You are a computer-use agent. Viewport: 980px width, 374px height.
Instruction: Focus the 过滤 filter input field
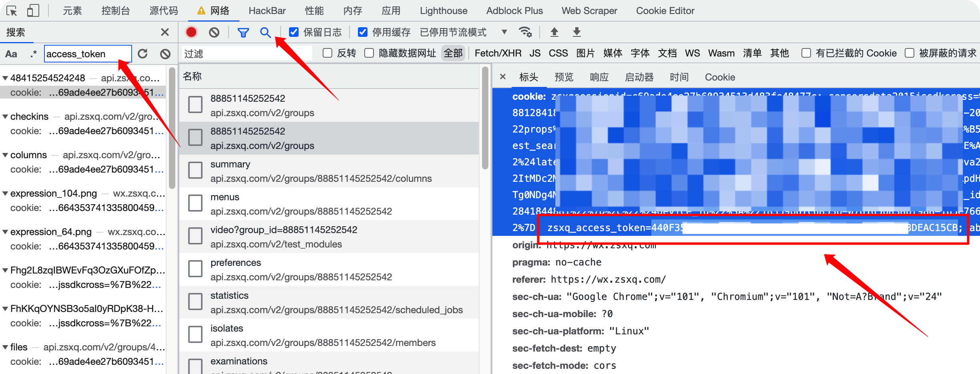click(x=247, y=53)
